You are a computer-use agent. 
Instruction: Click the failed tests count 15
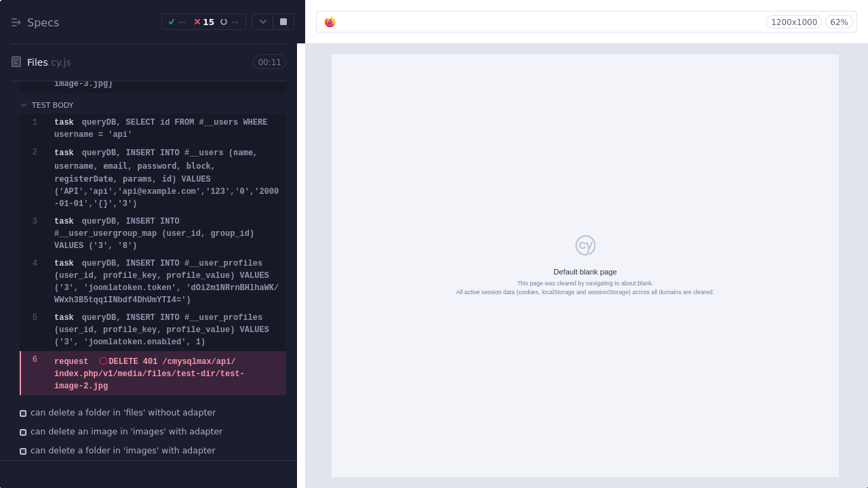(x=204, y=22)
